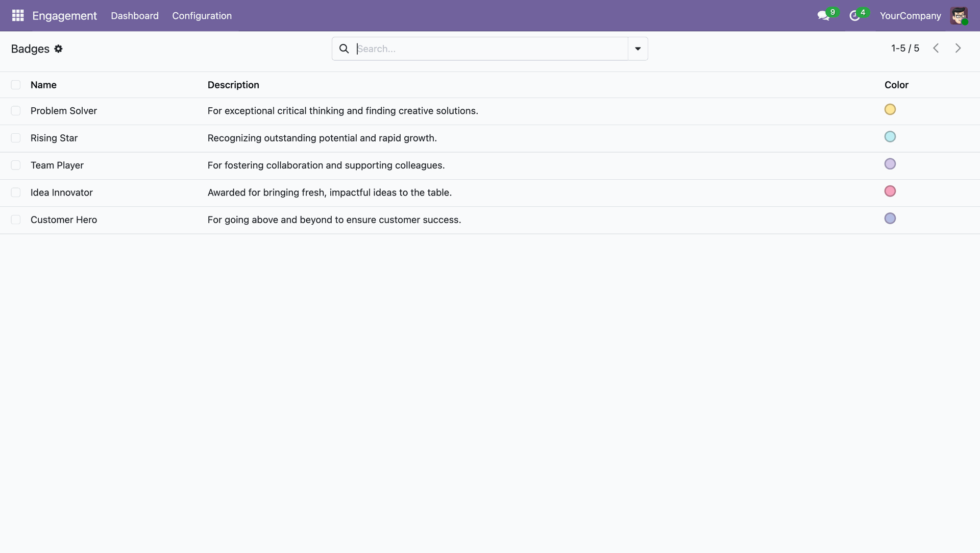Click the search magnifier icon
Viewport: 980px width, 553px height.
[x=344, y=49]
